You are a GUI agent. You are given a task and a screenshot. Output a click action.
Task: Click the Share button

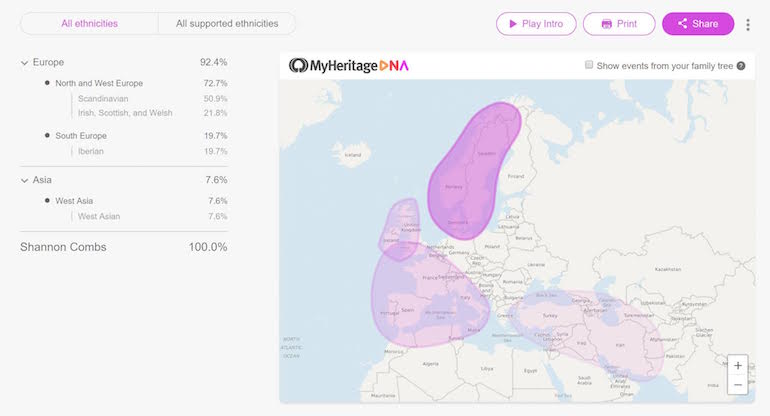(x=698, y=24)
